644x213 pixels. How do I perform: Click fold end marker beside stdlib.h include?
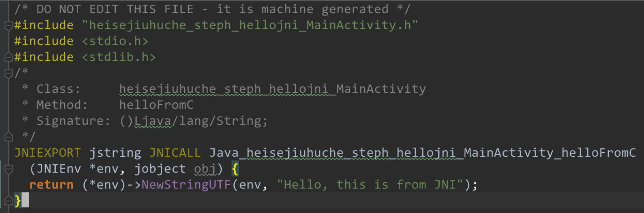point(7,57)
